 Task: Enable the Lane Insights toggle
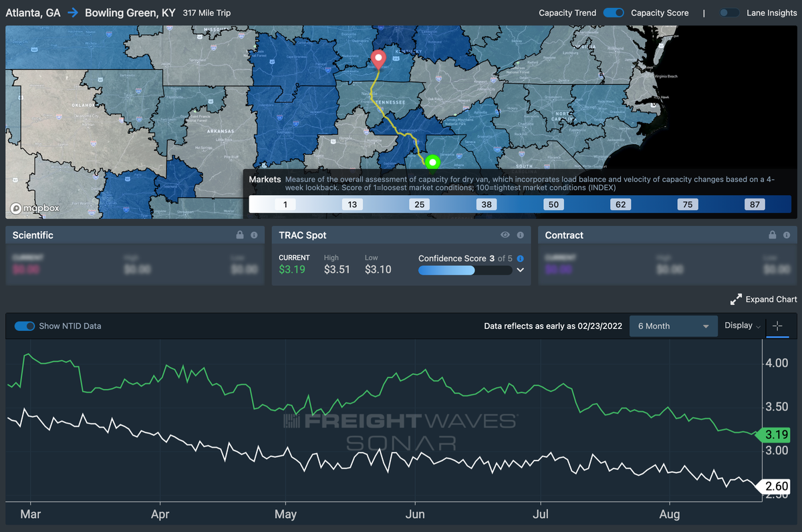[730, 13]
